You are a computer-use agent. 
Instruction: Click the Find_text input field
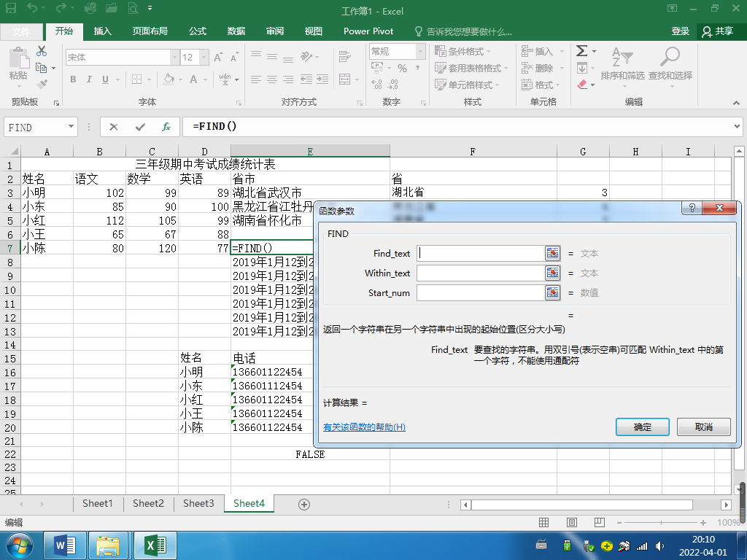pos(480,253)
